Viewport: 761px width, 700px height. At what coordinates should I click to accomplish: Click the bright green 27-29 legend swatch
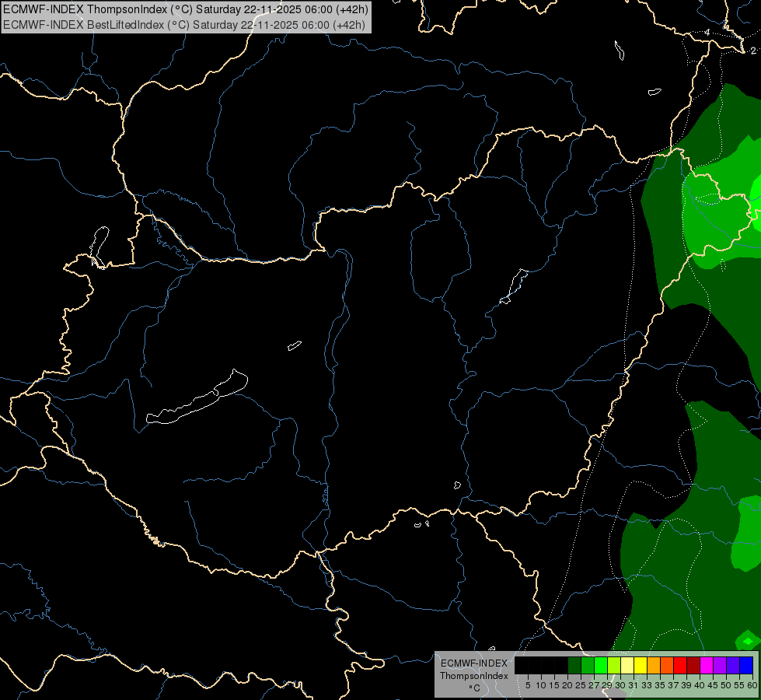pyautogui.click(x=601, y=665)
